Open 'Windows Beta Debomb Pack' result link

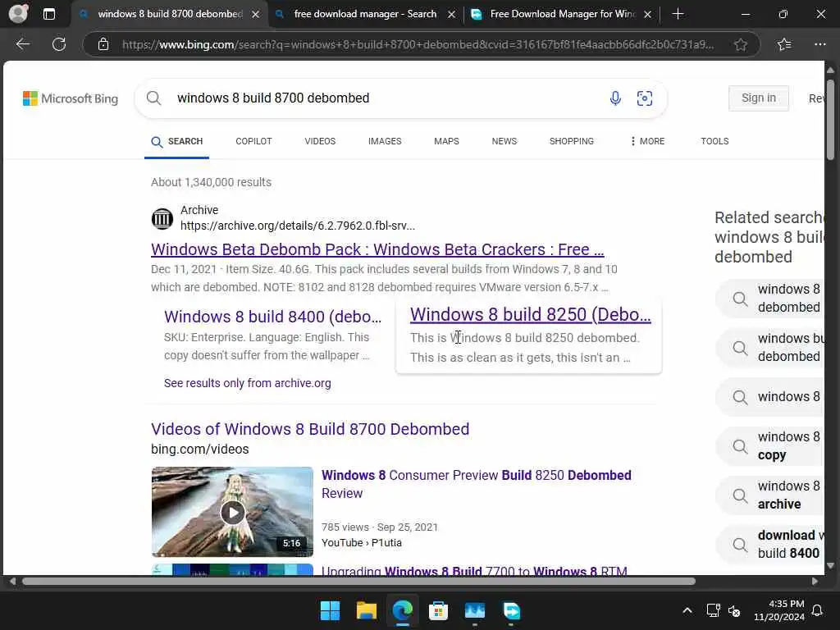(x=377, y=249)
